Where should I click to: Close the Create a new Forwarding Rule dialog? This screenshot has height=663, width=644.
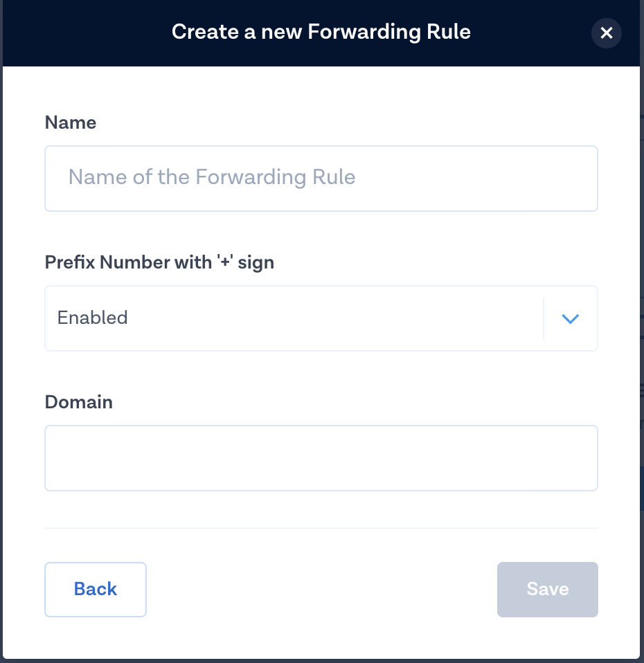click(607, 33)
